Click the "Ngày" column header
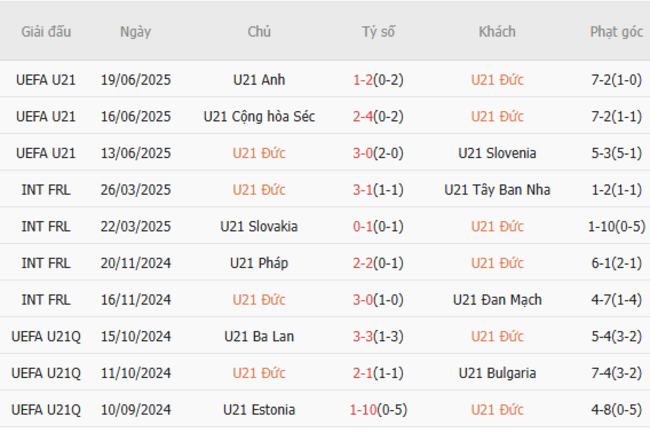The image size is (650, 433). (x=135, y=31)
